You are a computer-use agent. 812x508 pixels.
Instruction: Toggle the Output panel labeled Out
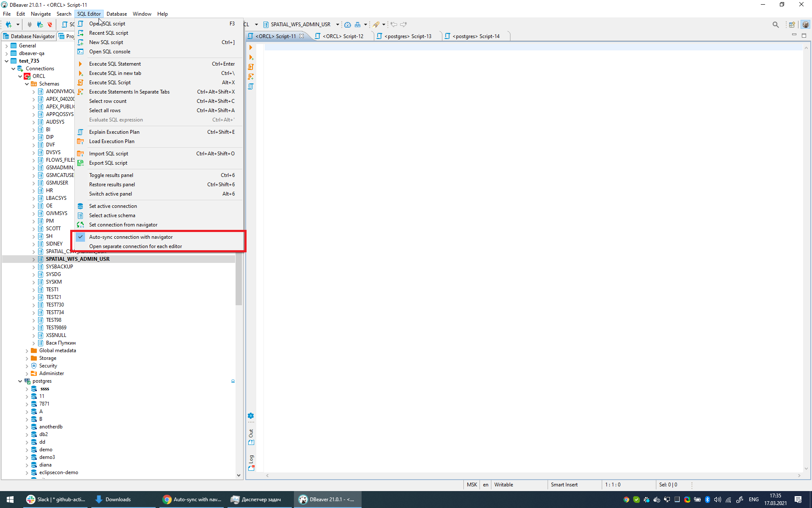[x=251, y=434]
